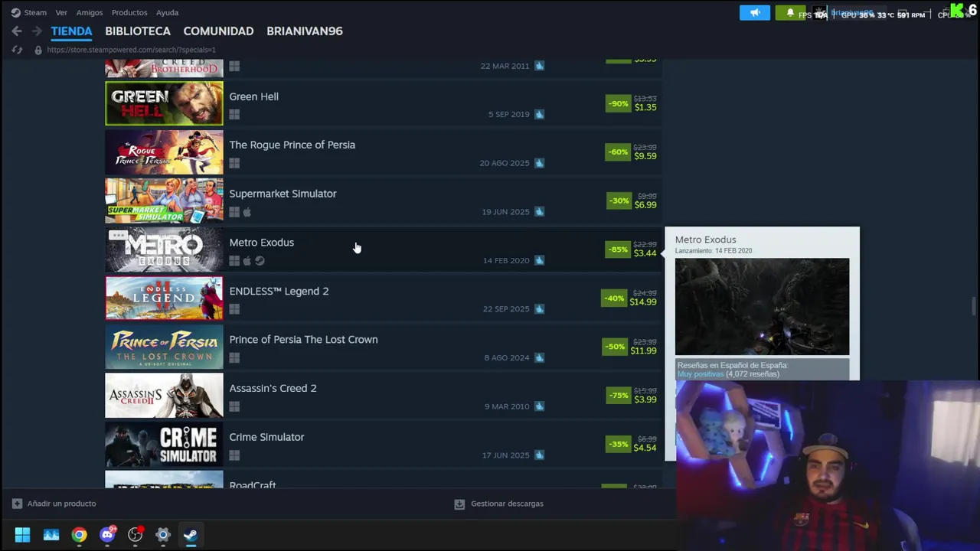Click the padlock icon beside the URL
980x551 pixels.
point(38,50)
